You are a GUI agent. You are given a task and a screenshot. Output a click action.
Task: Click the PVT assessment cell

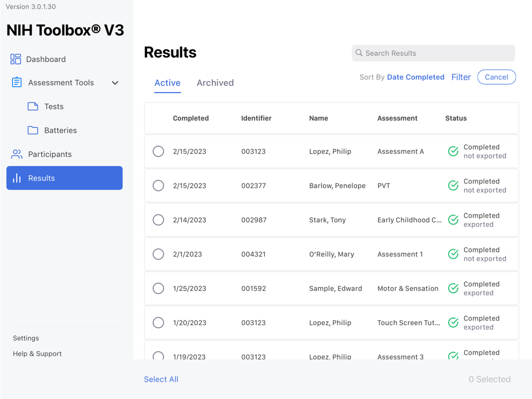(384, 185)
